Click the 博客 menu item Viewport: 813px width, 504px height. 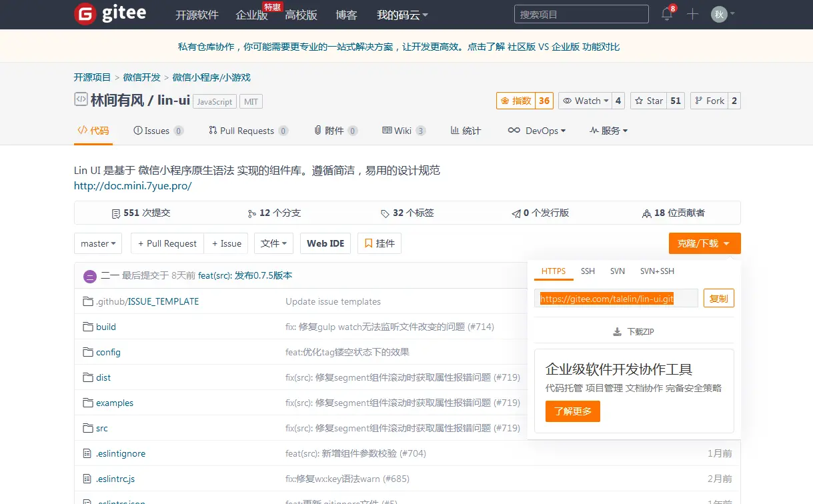(x=347, y=15)
